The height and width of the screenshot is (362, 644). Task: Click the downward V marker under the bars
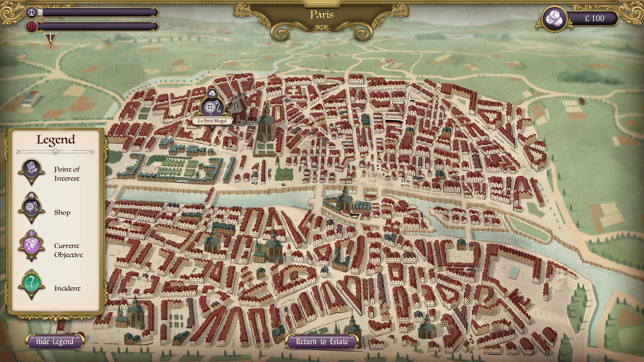[51, 40]
